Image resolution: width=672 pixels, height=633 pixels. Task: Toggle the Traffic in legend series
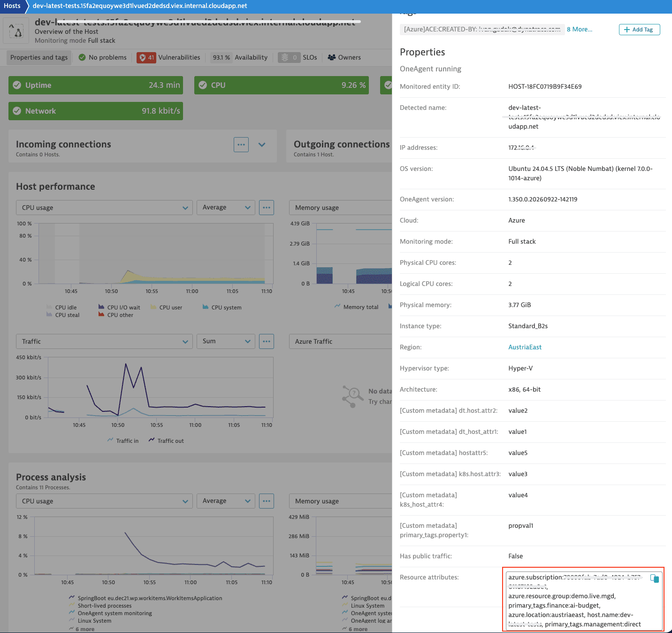123,441
